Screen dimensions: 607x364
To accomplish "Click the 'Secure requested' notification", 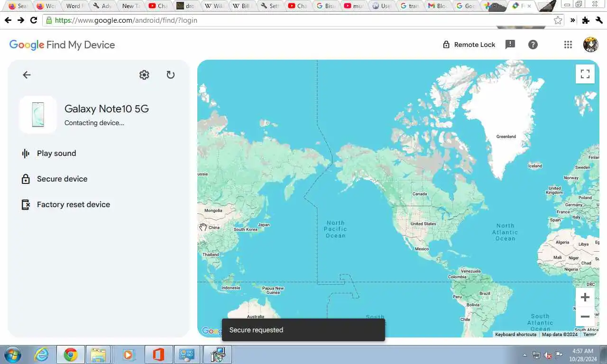I will (x=303, y=330).
